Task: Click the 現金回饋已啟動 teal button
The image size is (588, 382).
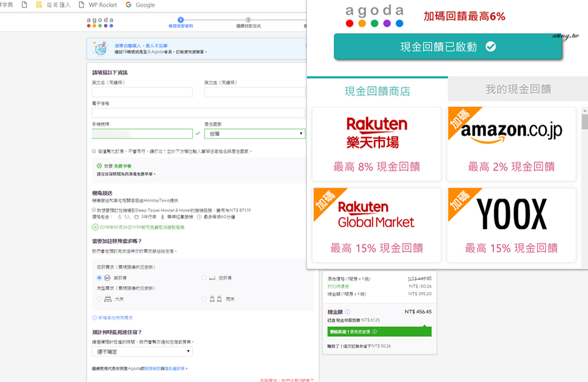Action: [447, 47]
